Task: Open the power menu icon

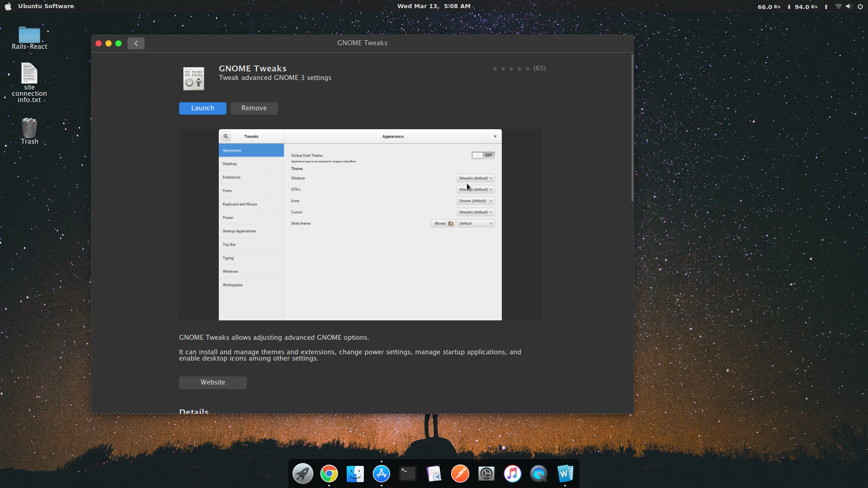Action: click(x=860, y=6)
